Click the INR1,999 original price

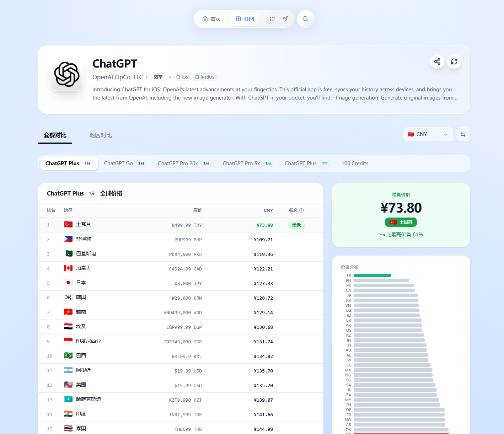pos(186,415)
